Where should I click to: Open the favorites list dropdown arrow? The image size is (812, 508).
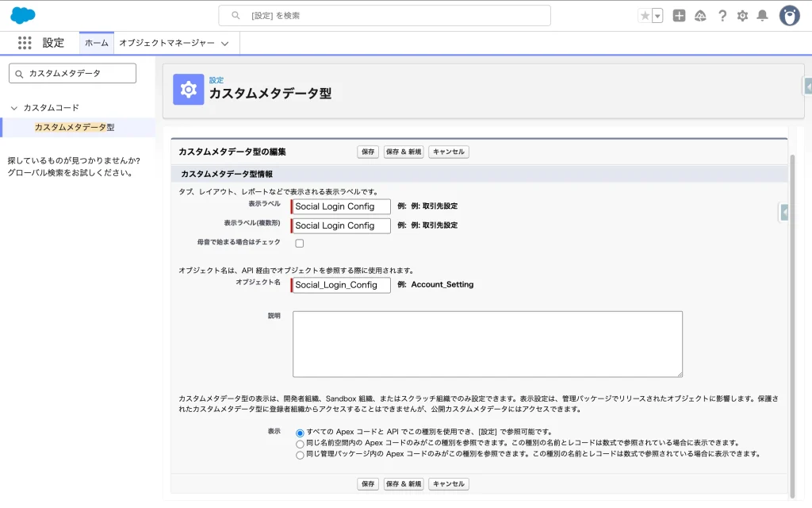pos(657,16)
